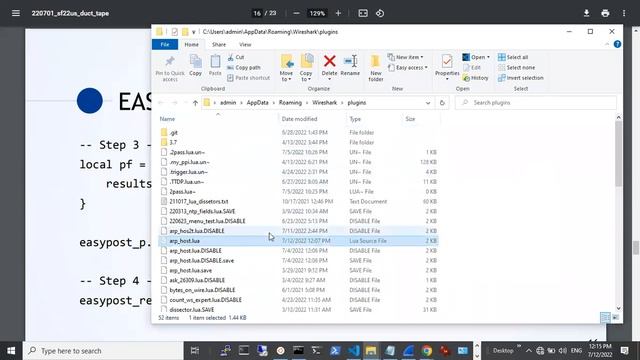Screen dimensions: 640x360
Task: Click AppData in address breadcrumb
Action: (x=257, y=103)
